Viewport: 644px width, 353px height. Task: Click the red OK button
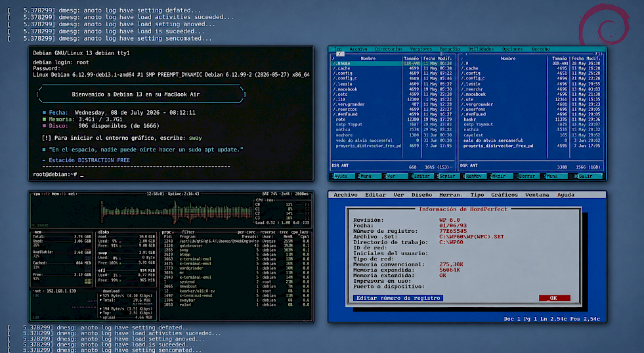pyautogui.click(x=555, y=298)
